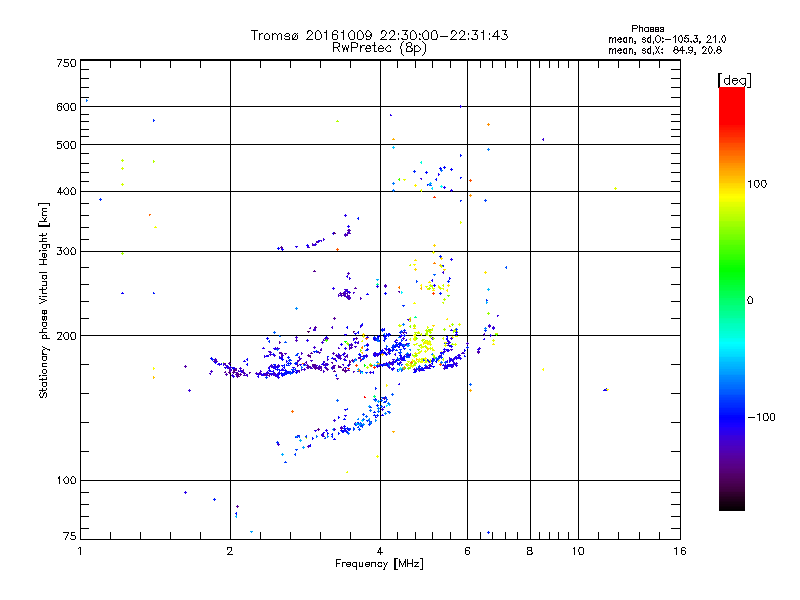Click the y-axis tick label '200'
The height and width of the screenshot is (600, 800).
click(x=66, y=336)
